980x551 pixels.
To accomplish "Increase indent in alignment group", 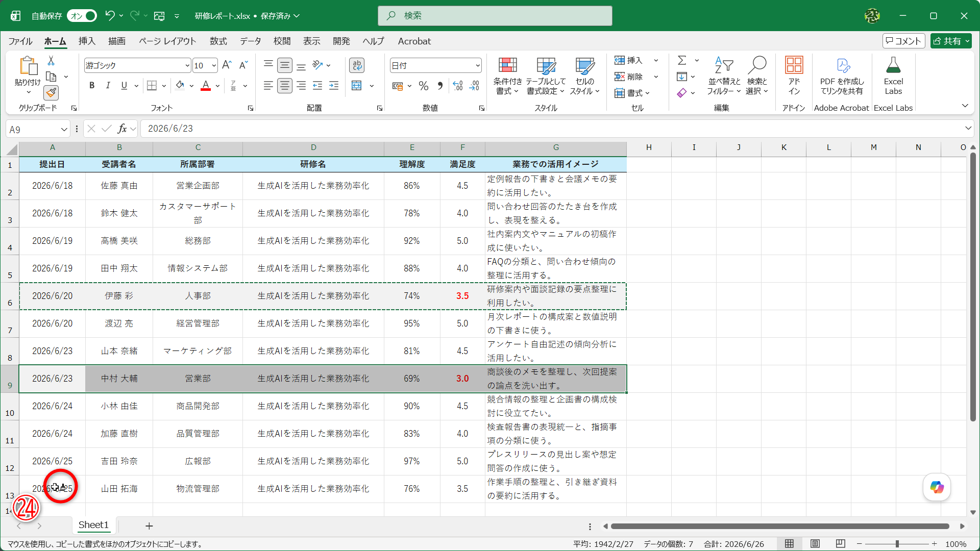I will (334, 85).
